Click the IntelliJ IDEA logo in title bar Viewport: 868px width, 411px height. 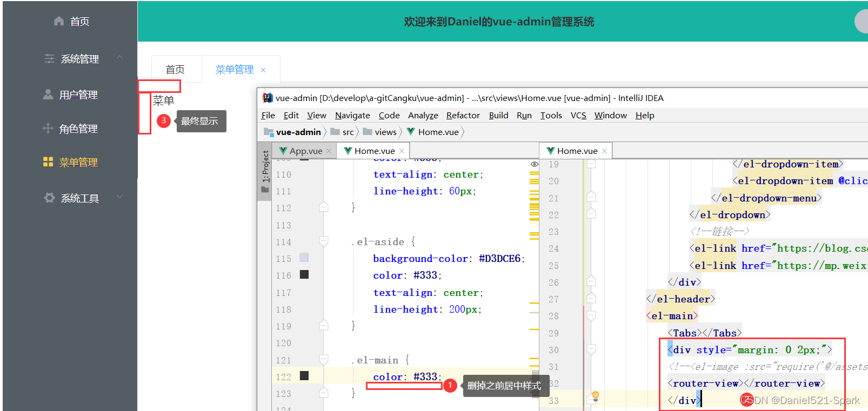pos(267,98)
